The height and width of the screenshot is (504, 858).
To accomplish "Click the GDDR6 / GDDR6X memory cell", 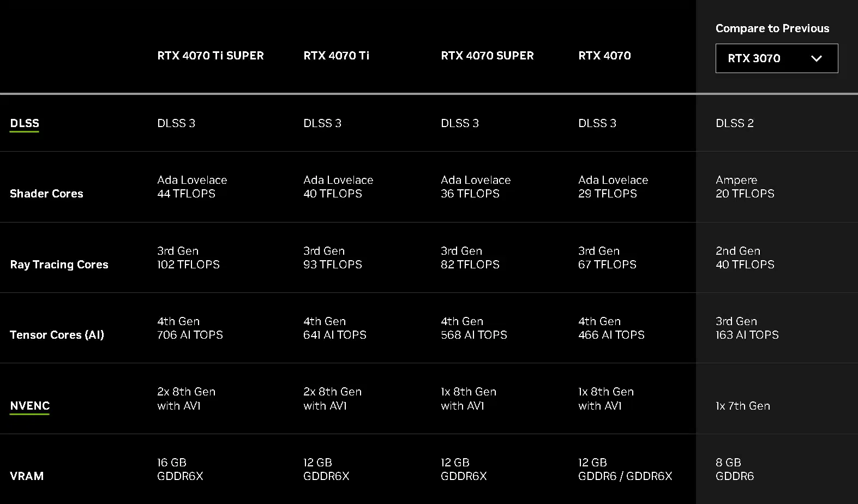I will (625, 469).
